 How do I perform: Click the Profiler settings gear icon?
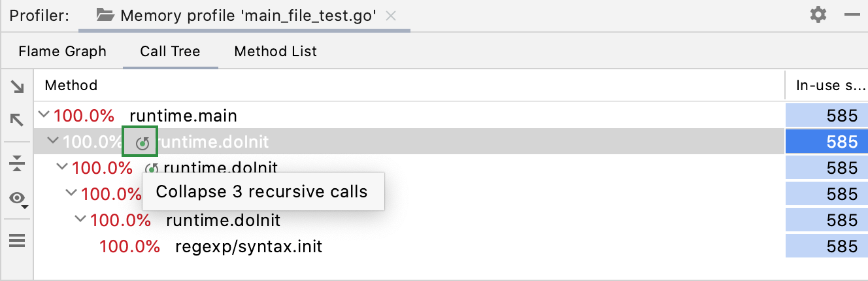point(818,14)
